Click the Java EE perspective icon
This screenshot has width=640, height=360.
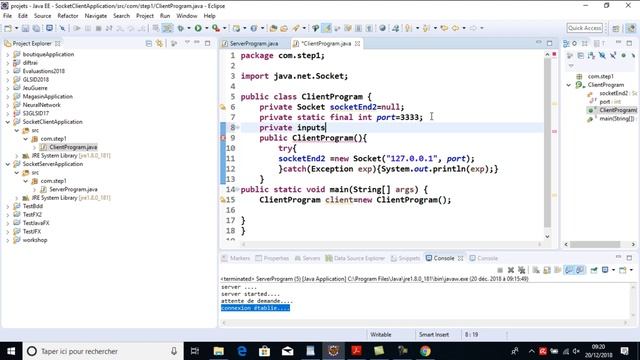coord(631,28)
